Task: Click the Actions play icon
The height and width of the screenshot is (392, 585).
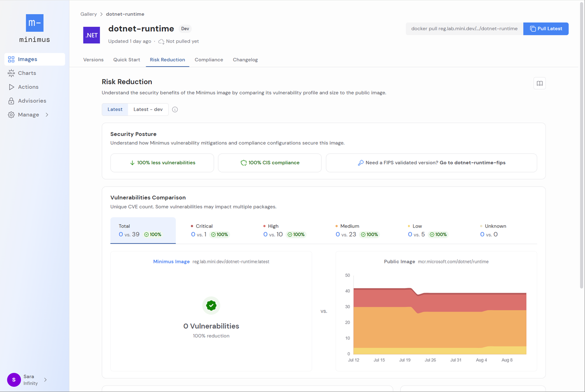Action: click(11, 87)
